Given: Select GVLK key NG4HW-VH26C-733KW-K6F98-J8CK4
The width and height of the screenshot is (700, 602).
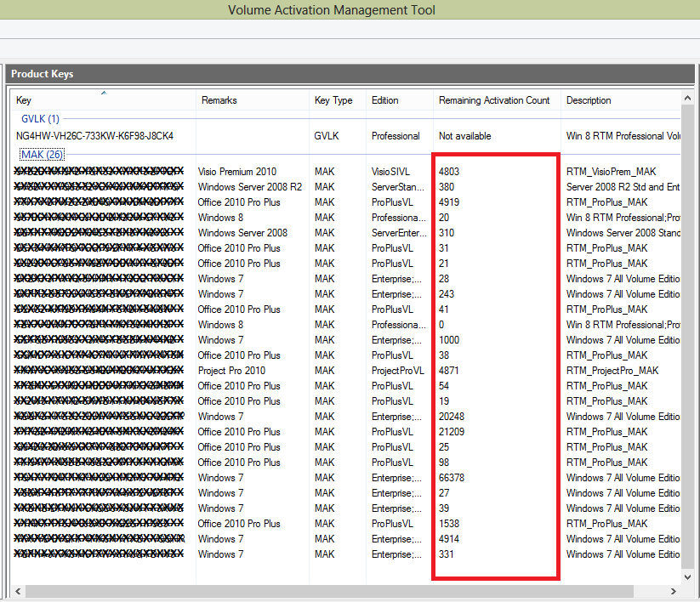Looking at the screenshot, I should (94, 136).
